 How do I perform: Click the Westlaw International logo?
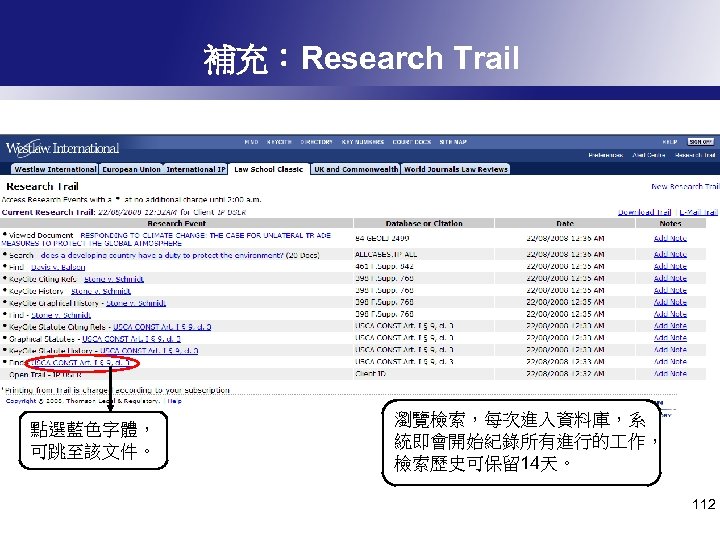62,148
